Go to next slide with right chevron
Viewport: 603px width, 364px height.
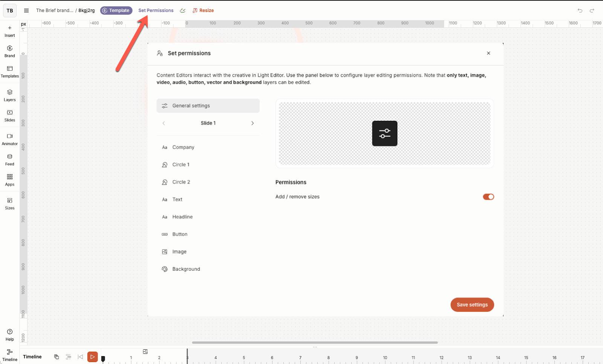tap(253, 123)
